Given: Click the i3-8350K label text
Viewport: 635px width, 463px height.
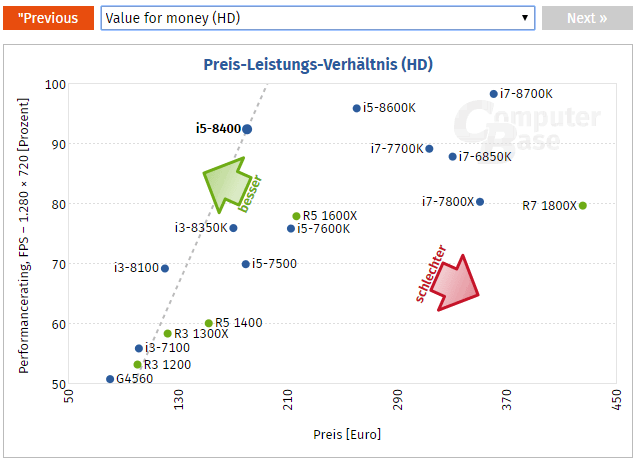Looking at the screenshot, I should 201,228.
